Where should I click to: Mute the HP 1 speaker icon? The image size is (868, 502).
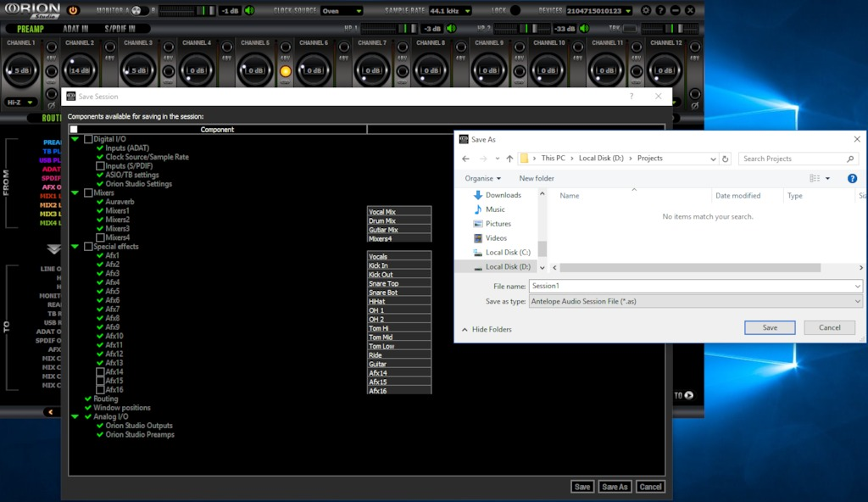coord(451,28)
